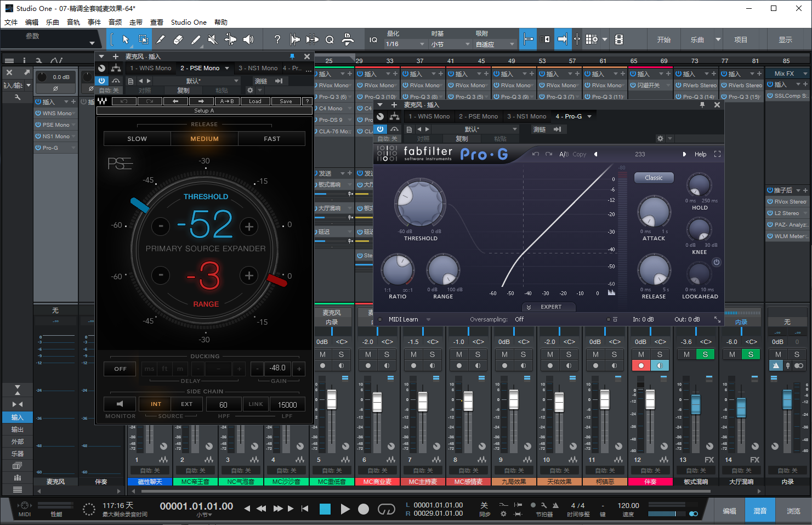Click the Stop button in transport
Screen dimensions: 812x525
coord(325,509)
